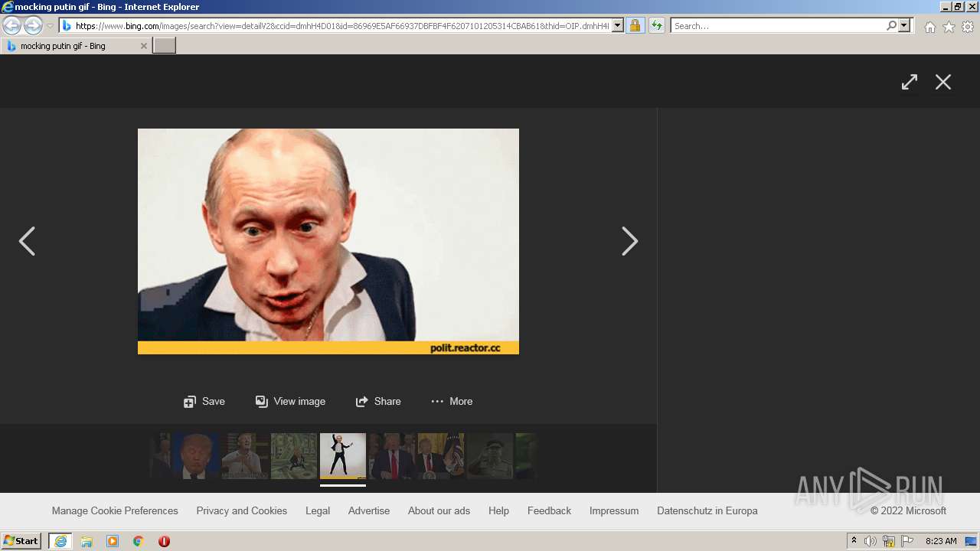Viewport: 980px width, 551px height.
Task: Open the Advertise link
Action: click(x=369, y=510)
